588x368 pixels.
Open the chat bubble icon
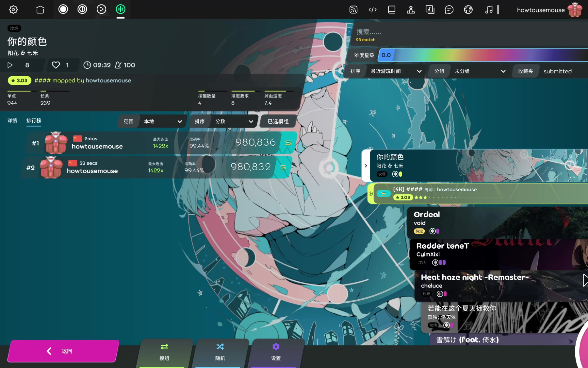(x=449, y=9)
